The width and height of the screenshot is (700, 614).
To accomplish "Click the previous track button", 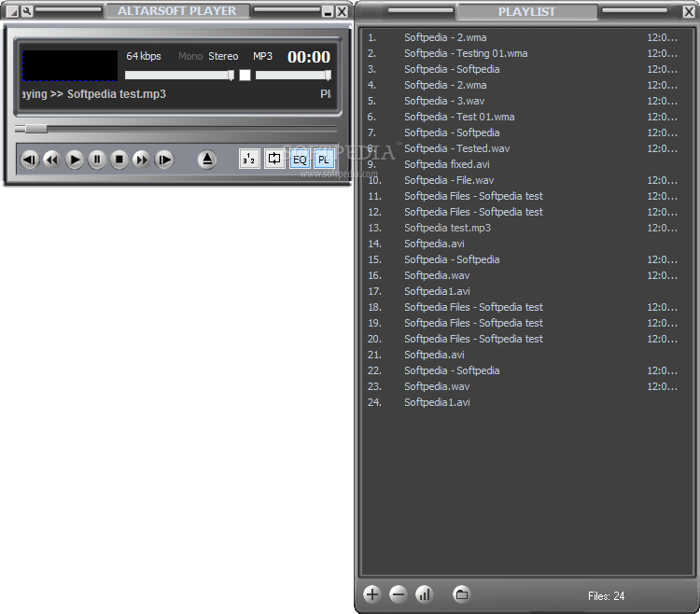I will tap(30, 160).
